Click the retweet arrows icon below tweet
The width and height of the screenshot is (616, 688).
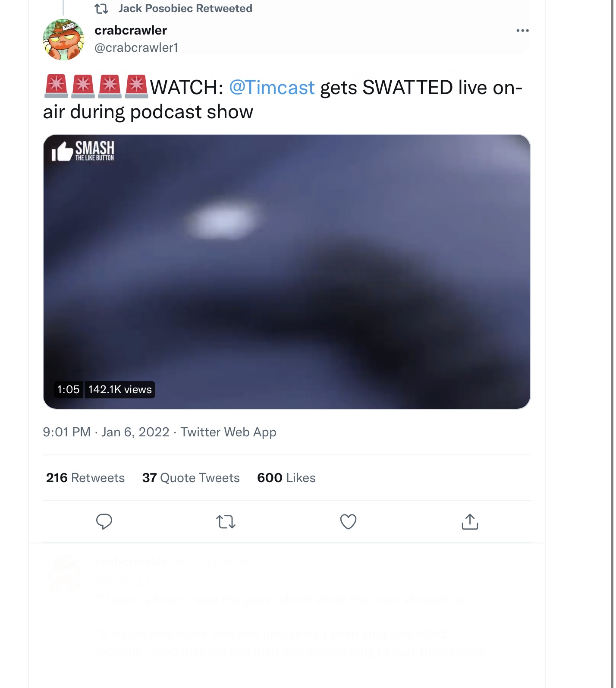(226, 522)
